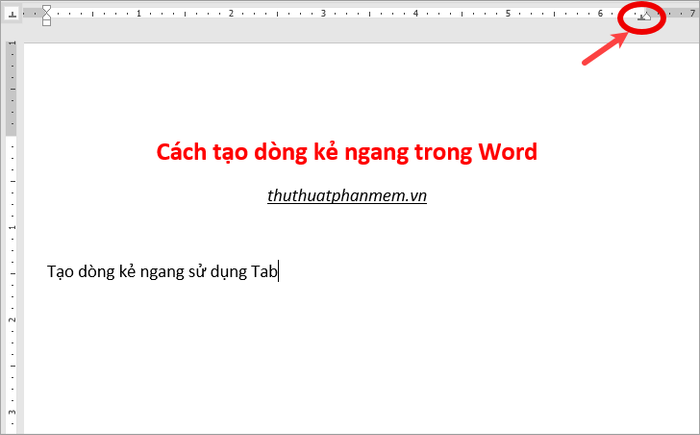Open the thuthuatphanmem.vn link
The width and height of the screenshot is (700, 435).
click(347, 196)
